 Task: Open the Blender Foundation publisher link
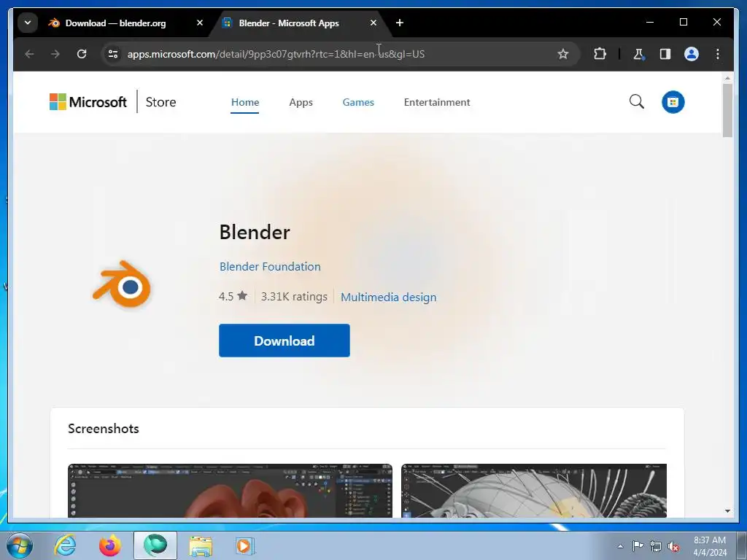[x=270, y=266]
